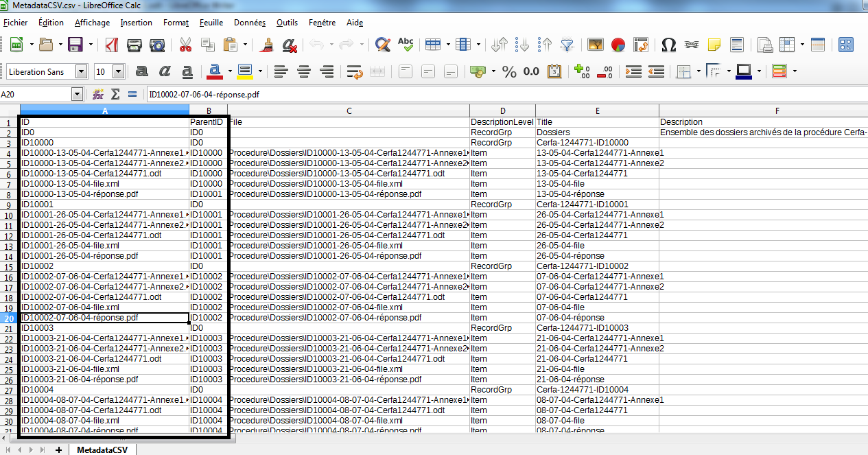Format cells as percent
Viewport: 868px width, 455px height.
click(509, 71)
